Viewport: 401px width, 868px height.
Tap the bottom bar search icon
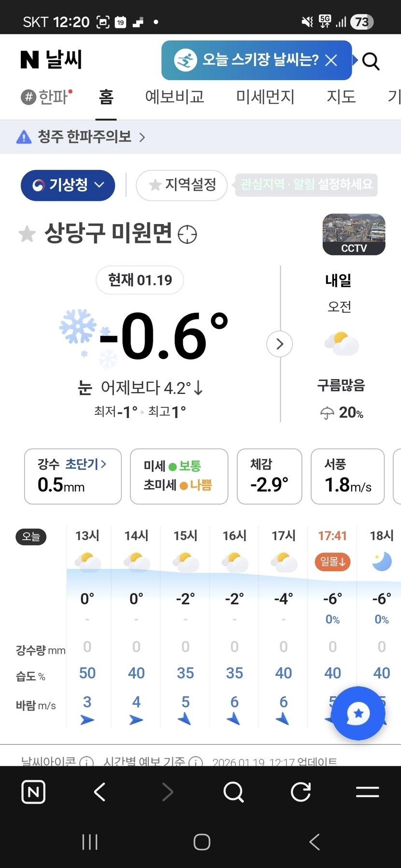pos(234,792)
